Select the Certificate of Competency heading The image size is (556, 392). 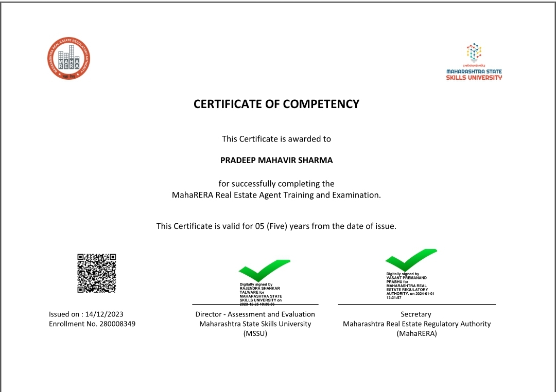click(x=276, y=104)
